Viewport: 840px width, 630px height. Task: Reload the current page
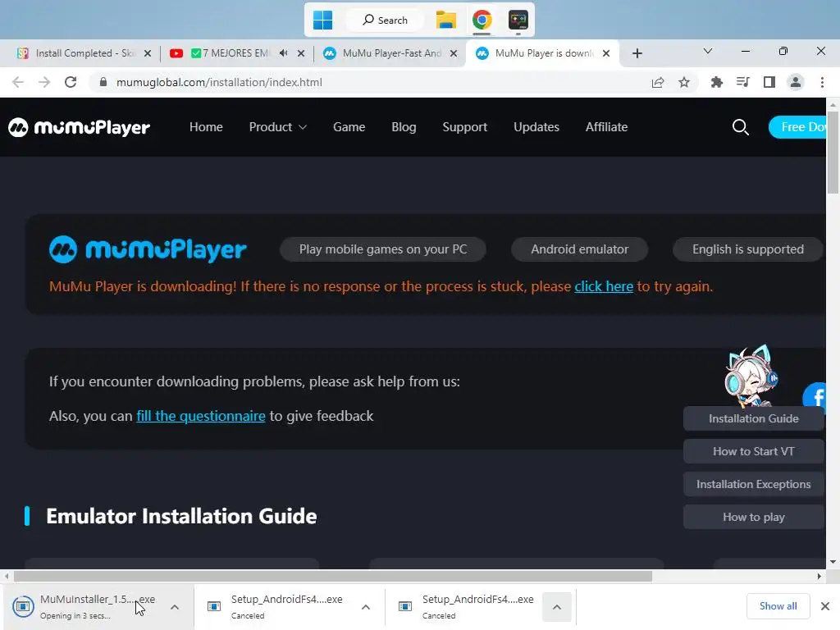(71, 82)
